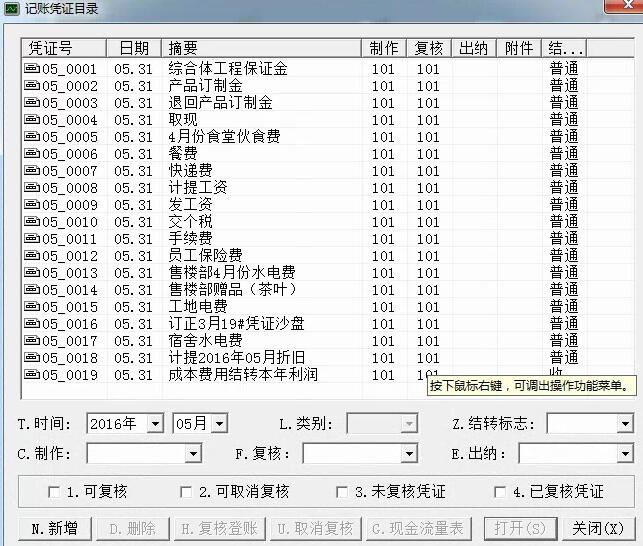
Task: Tick the 2.可取消复核 checkbox
Action: [186, 492]
